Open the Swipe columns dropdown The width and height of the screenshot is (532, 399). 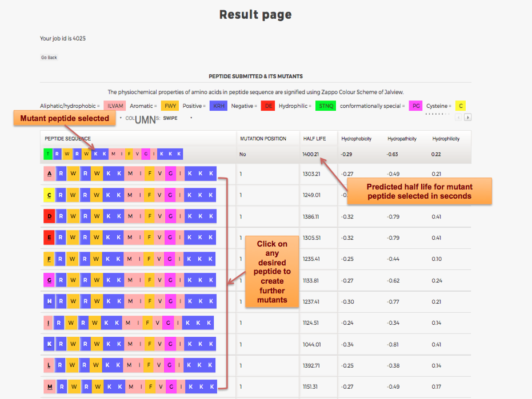[x=177, y=118]
